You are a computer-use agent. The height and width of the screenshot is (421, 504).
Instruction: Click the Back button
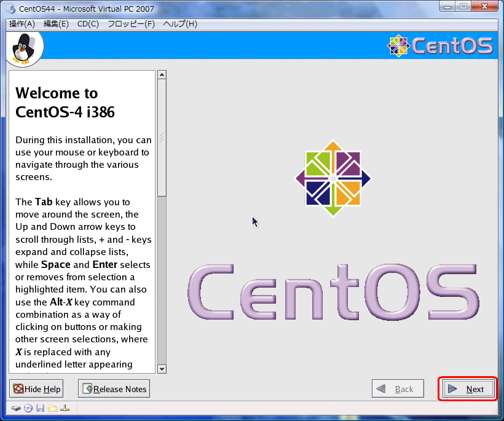coord(398,389)
